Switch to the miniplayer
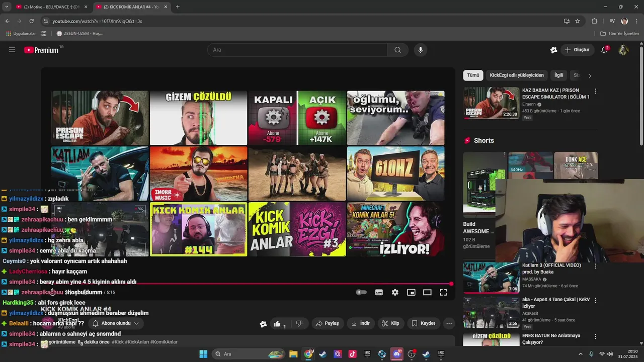Viewport: 644px width, 362px height. tap(411, 292)
